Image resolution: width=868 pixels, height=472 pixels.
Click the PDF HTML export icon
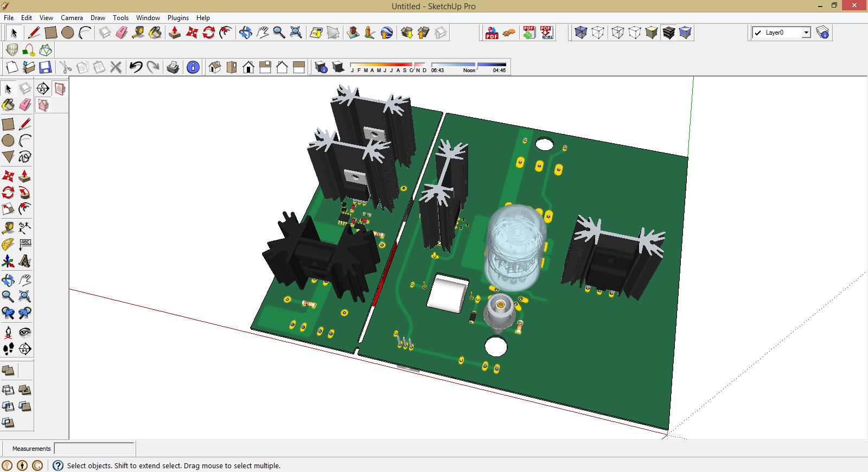pyautogui.click(x=546, y=33)
